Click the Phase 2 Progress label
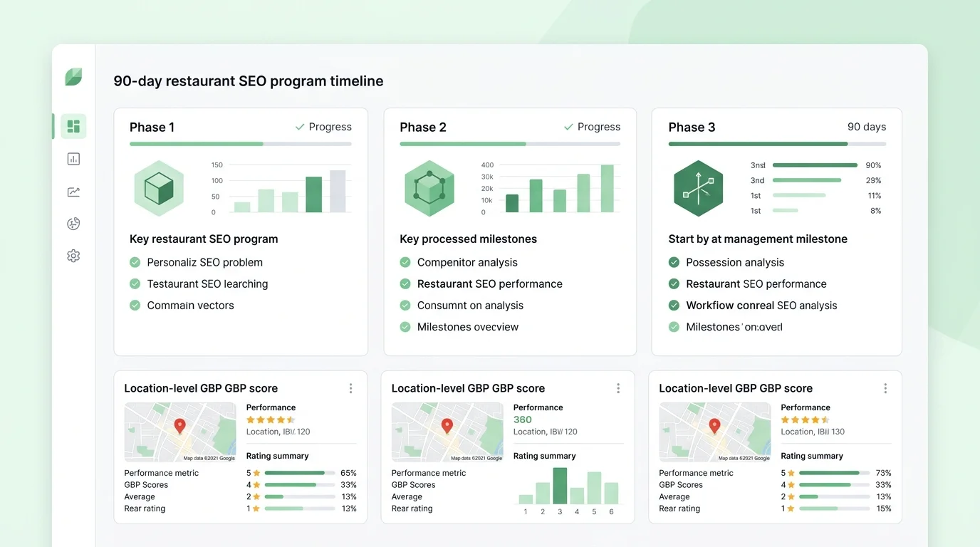 click(x=599, y=127)
